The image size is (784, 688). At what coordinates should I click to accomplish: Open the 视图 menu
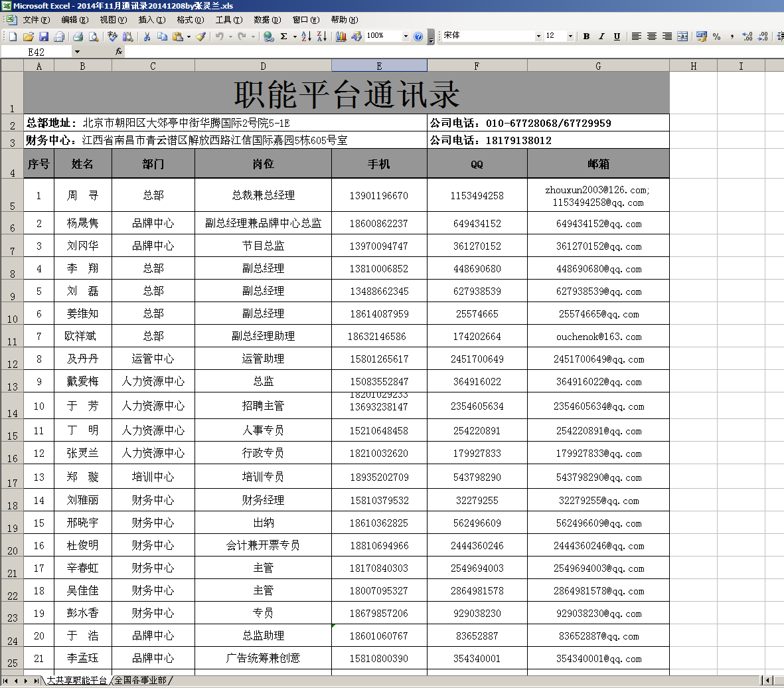(x=114, y=20)
